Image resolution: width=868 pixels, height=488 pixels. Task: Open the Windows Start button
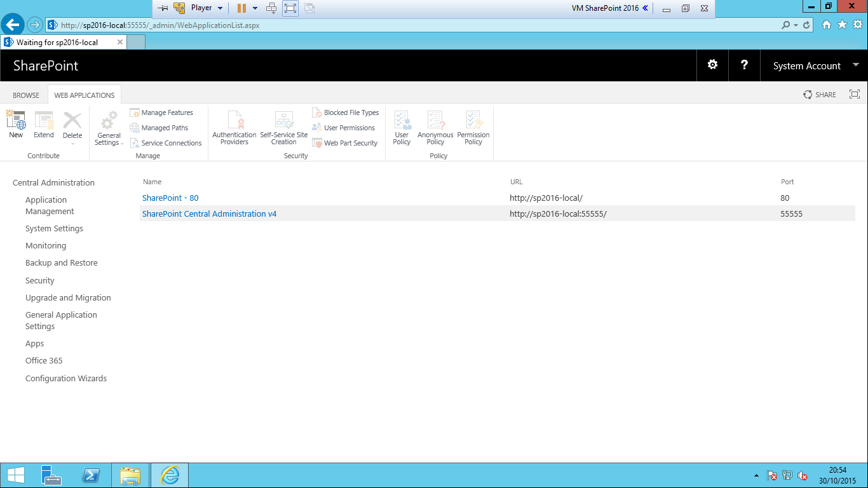coord(15,475)
